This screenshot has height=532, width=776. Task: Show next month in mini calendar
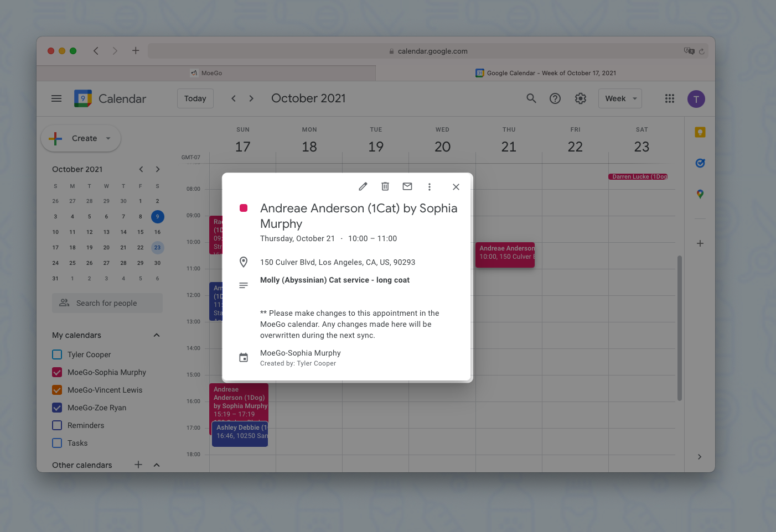[158, 169]
